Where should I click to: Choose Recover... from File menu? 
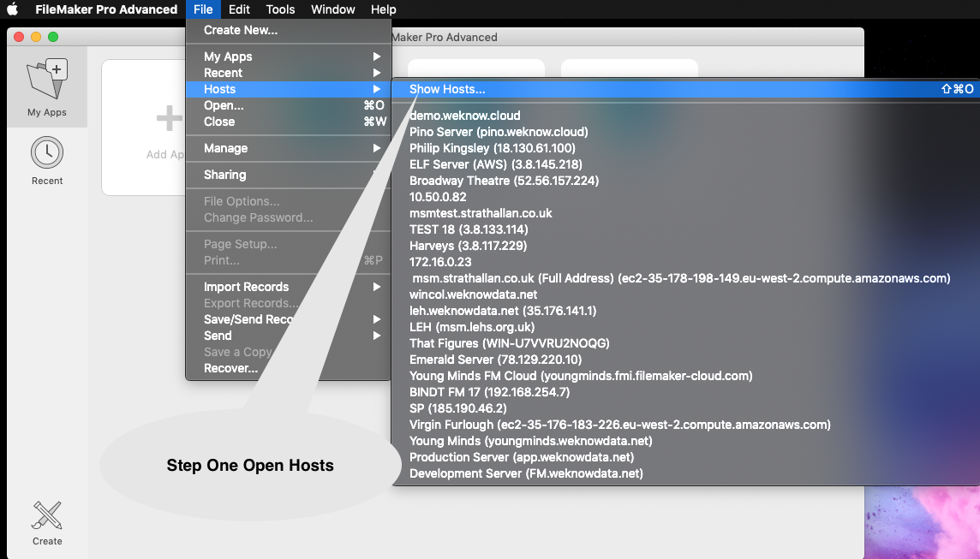coord(289,368)
